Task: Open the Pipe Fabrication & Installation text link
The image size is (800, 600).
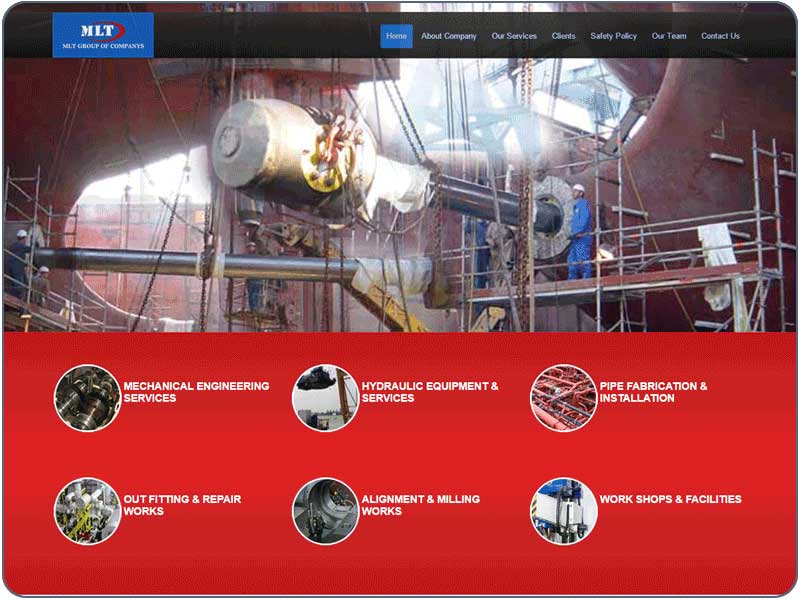Action: click(x=654, y=392)
